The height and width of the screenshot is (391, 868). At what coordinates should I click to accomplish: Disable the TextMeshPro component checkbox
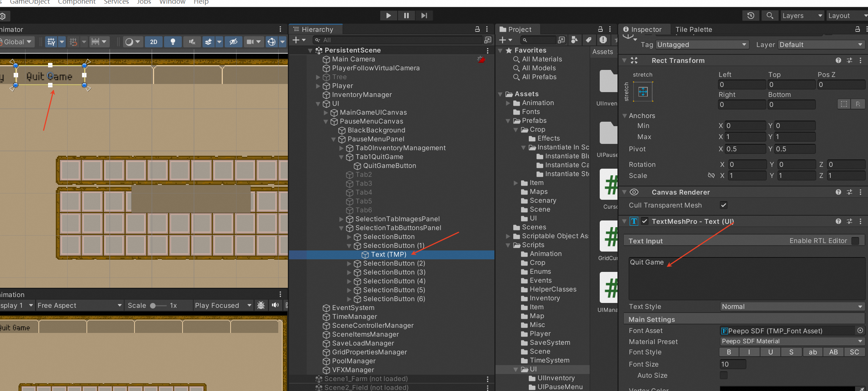tap(645, 221)
